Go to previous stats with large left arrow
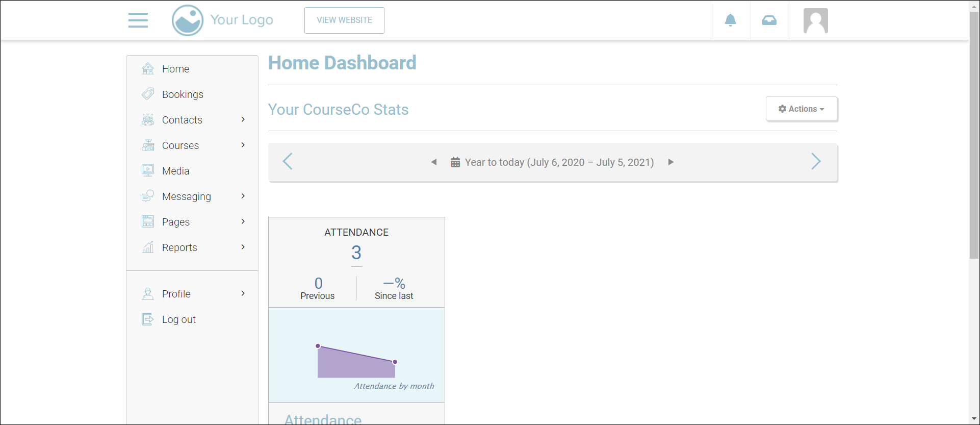980x425 pixels. coord(288,162)
